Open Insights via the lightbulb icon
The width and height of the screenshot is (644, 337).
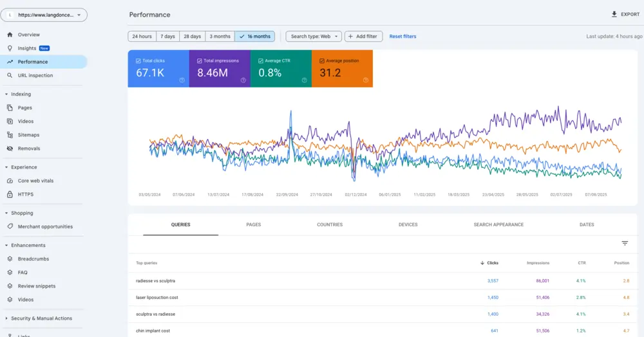click(10, 48)
